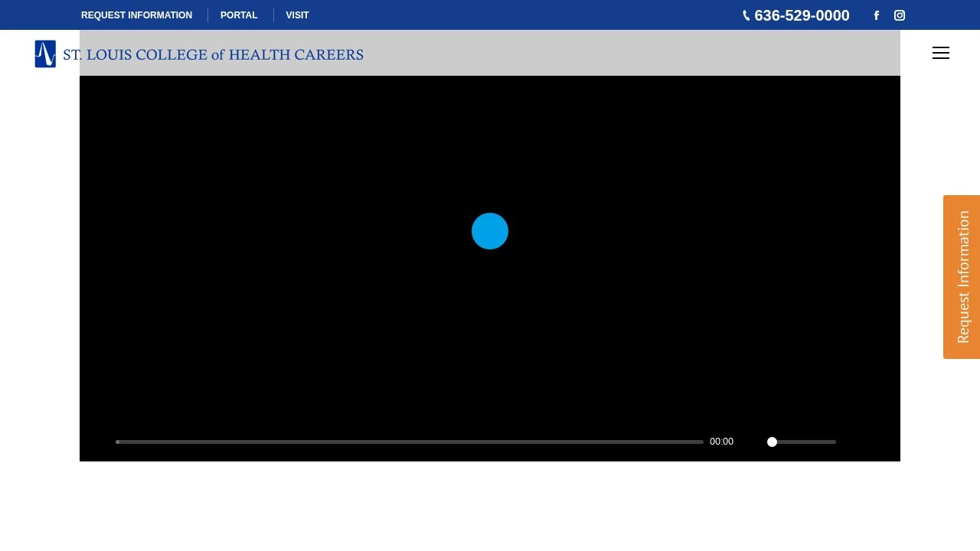This screenshot has height=551, width=980.
Task: Open the orange Request Information side tab
Action: (962, 277)
